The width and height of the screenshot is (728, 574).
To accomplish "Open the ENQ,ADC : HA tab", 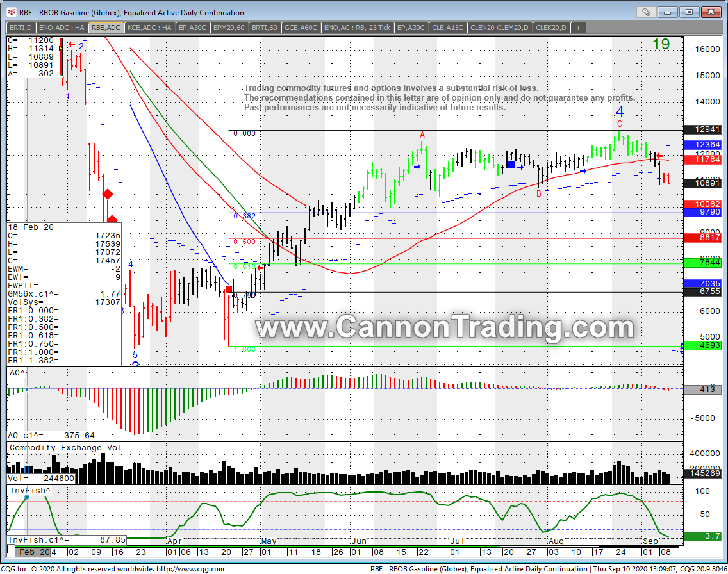I will pyautogui.click(x=62, y=28).
